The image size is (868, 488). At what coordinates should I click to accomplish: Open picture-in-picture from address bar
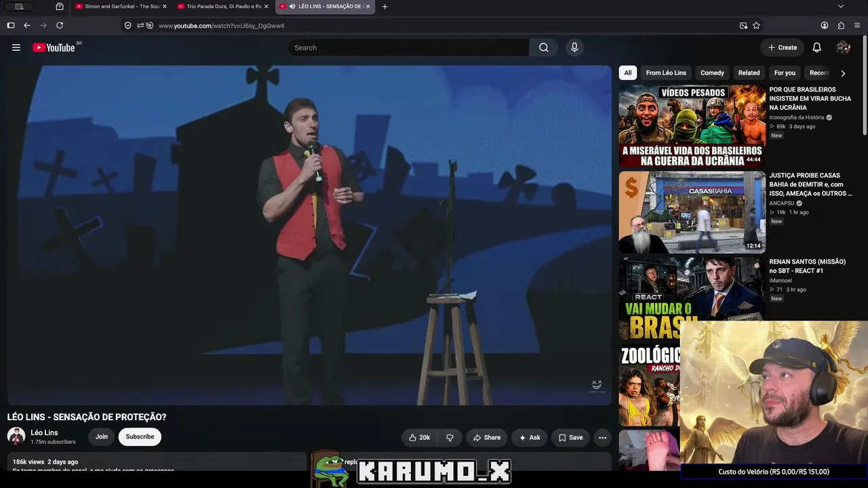743,26
